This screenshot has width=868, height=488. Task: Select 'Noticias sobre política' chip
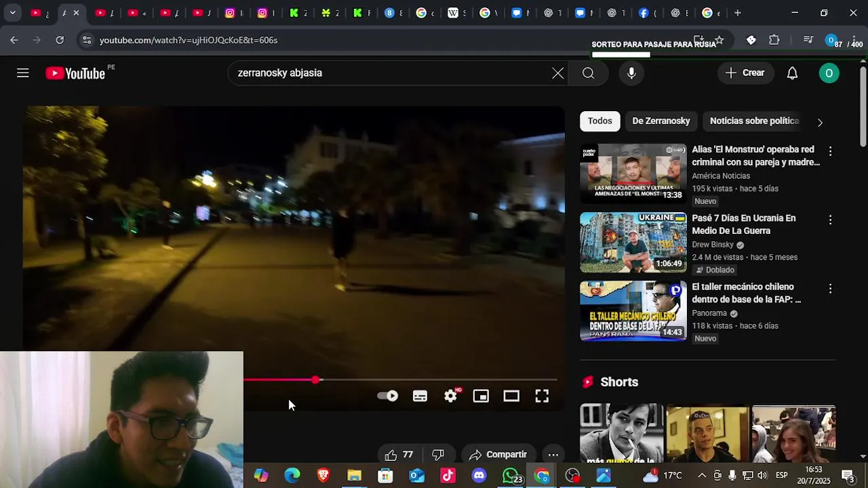point(754,121)
